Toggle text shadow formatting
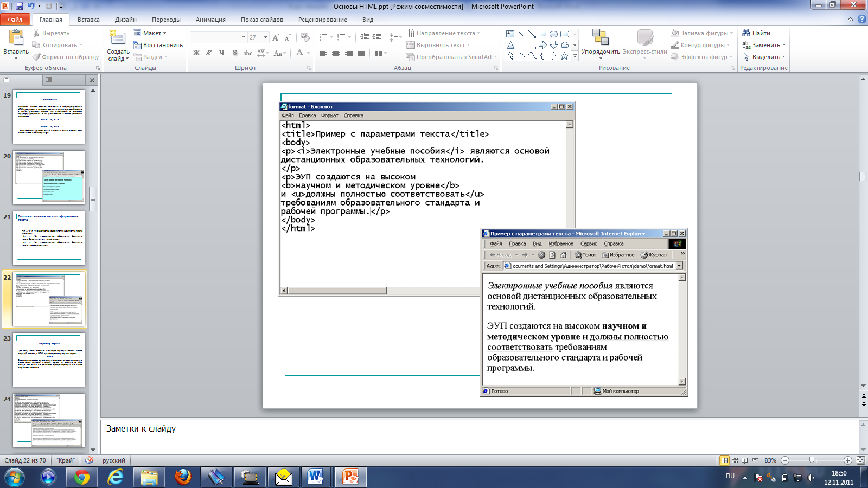Image resolution: width=868 pixels, height=488 pixels. [x=234, y=53]
